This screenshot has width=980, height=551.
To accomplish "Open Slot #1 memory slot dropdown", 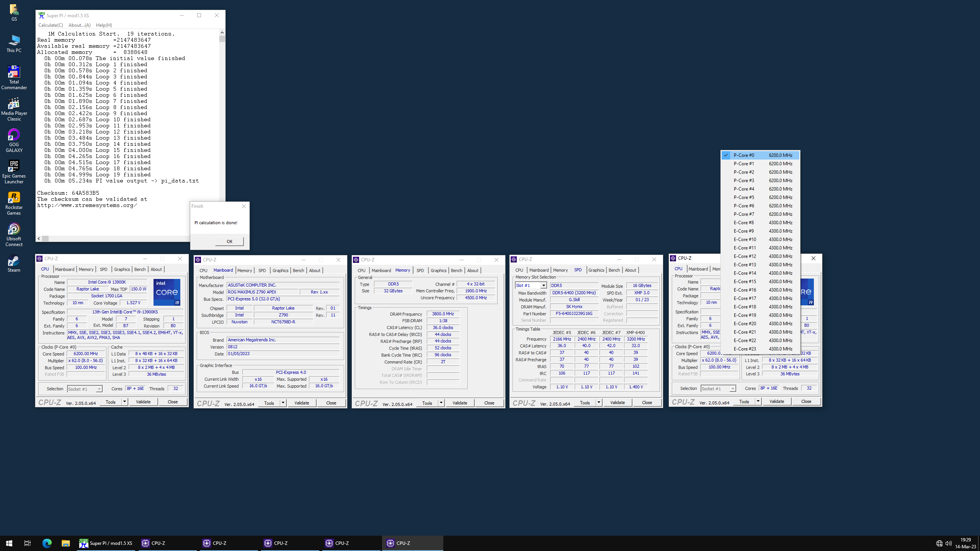I will click(531, 285).
